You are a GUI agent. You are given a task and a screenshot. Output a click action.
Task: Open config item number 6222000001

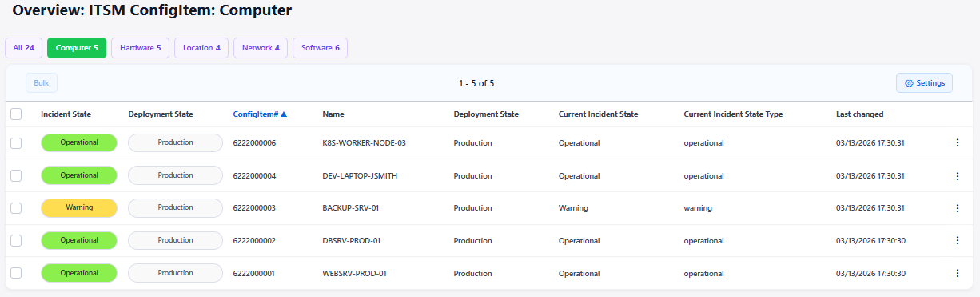click(x=254, y=273)
